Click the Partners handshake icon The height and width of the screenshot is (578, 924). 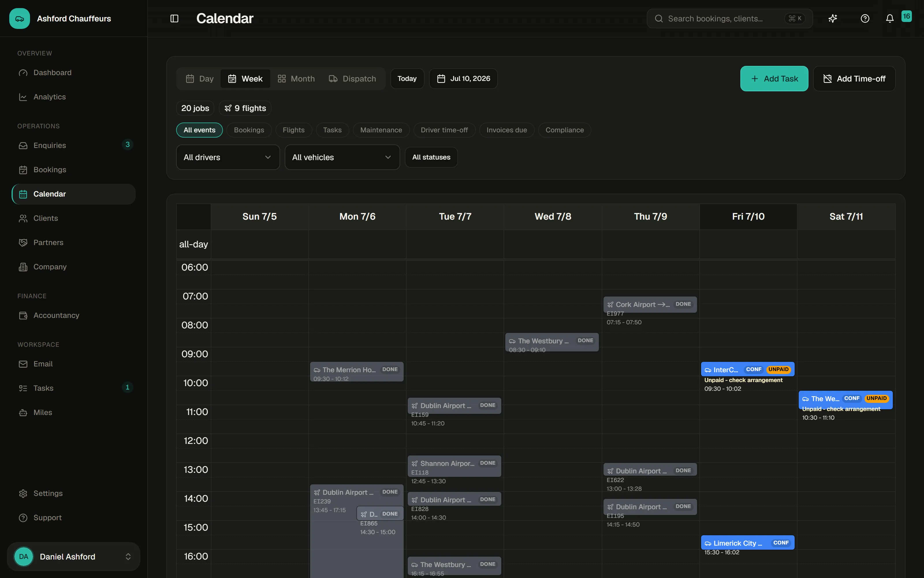(x=23, y=243)
